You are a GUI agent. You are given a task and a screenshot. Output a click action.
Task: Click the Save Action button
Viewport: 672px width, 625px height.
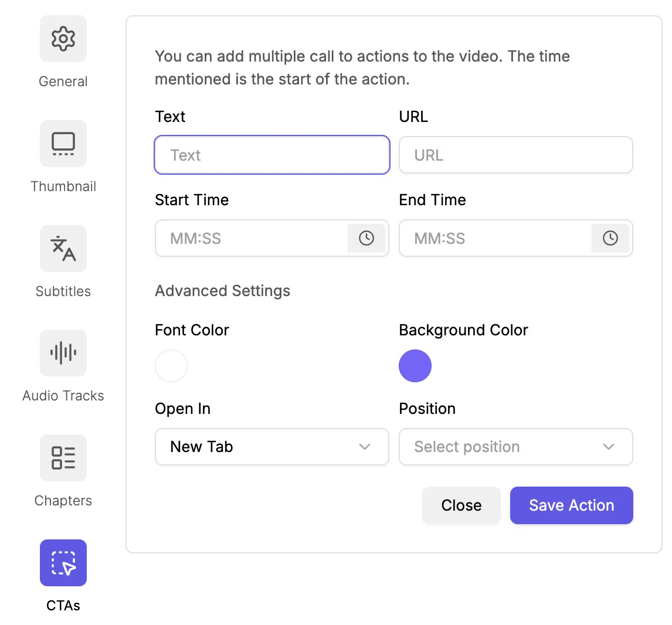tap(572, 505)
